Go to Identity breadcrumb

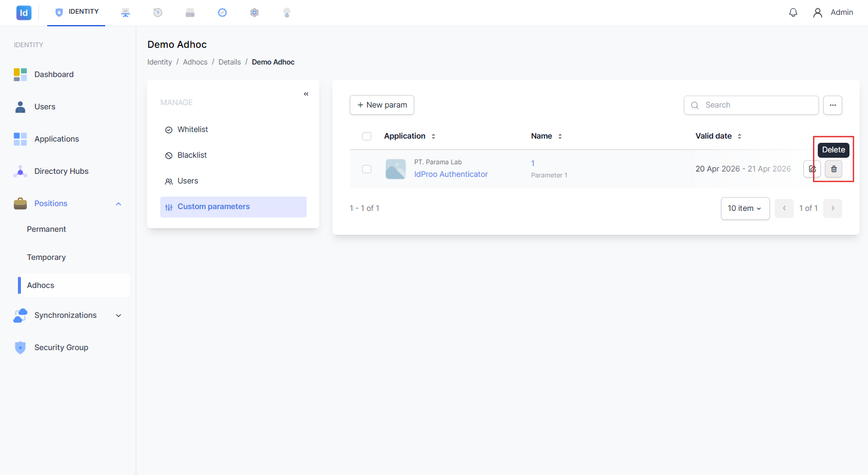click(x=160, y=62)
